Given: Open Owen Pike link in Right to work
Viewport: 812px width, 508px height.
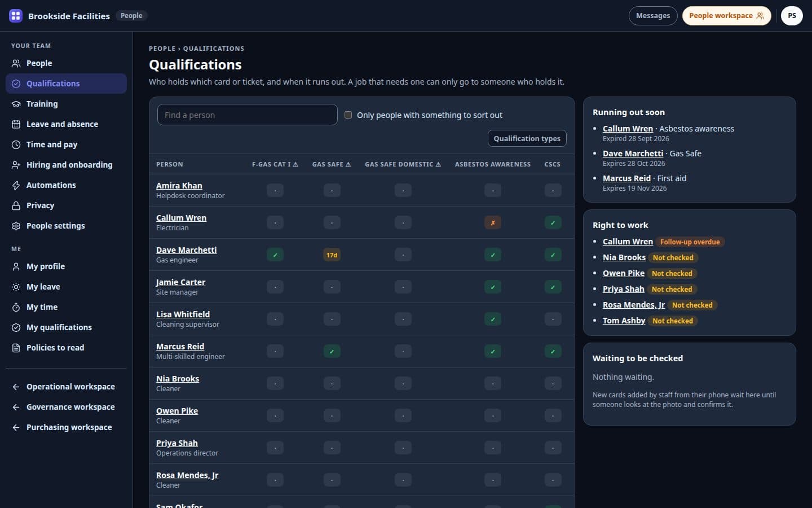Looking at the screenshot, I should click(x=624, y=273).
